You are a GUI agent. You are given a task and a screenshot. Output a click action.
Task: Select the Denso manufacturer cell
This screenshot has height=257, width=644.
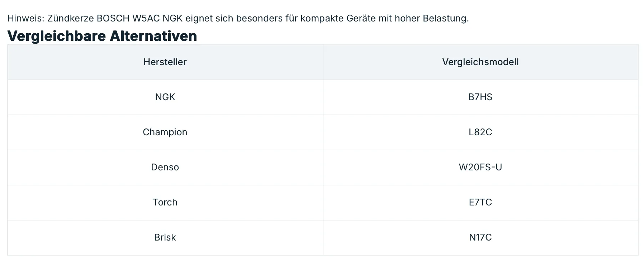(165, 167)
